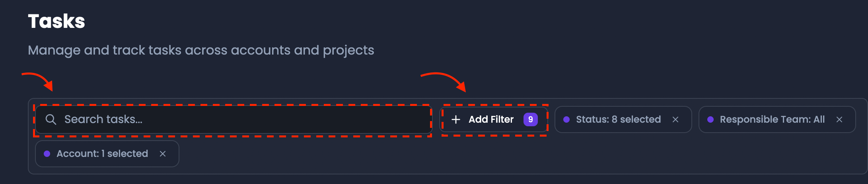Open the Add Filter menu by its label
868x184 pixels.
pos(491,119)
